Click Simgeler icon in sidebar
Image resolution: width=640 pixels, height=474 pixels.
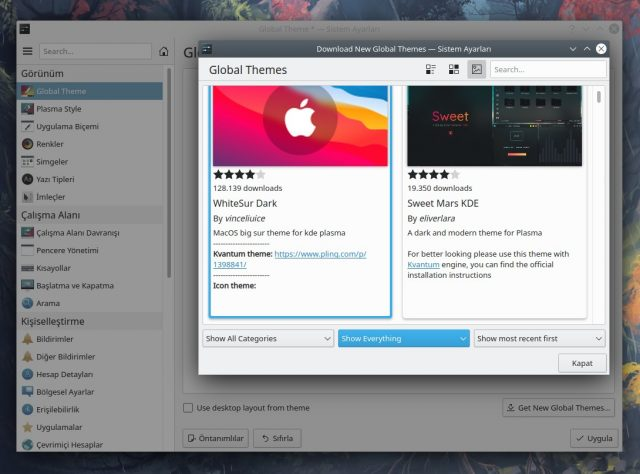[27, 161]
